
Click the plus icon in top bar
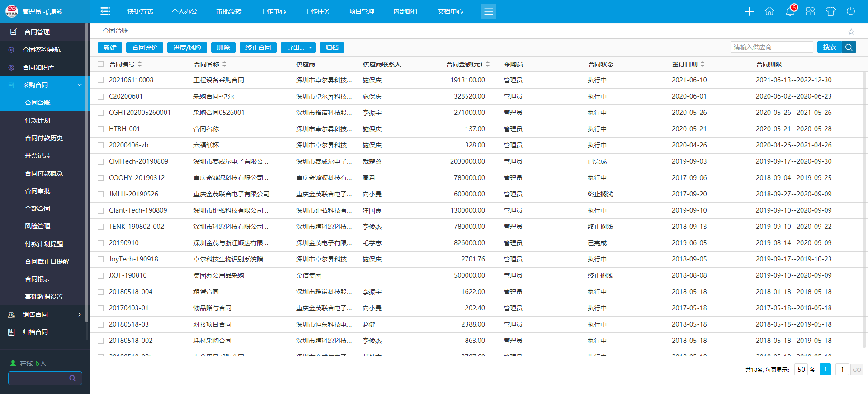pyautogui.click(x=749, y=11)
